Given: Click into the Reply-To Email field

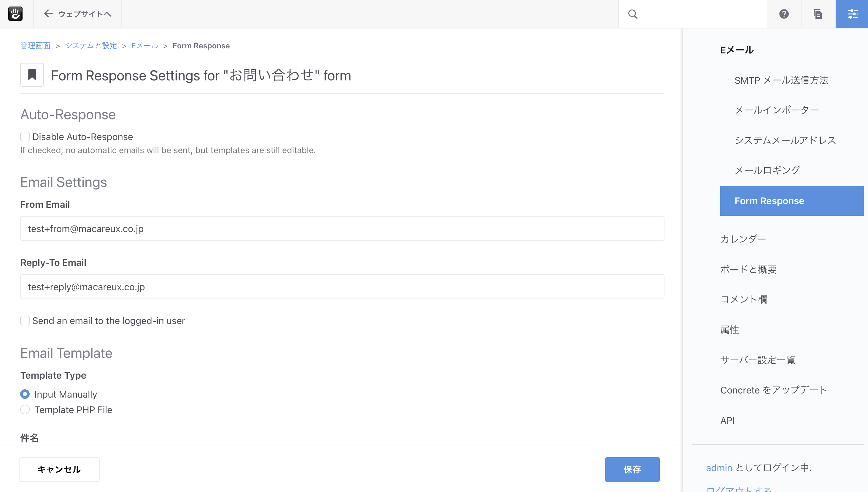Looking at the screenshot, I should click(342, 287).
